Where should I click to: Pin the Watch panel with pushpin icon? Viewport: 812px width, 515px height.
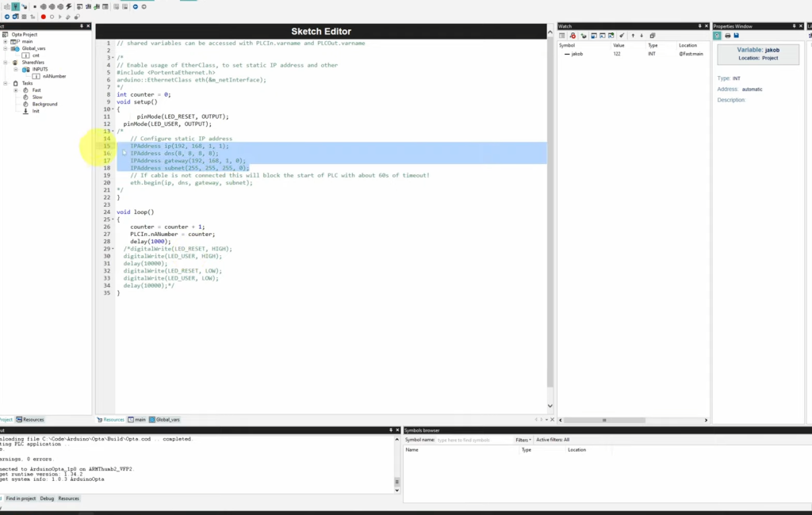699,26
